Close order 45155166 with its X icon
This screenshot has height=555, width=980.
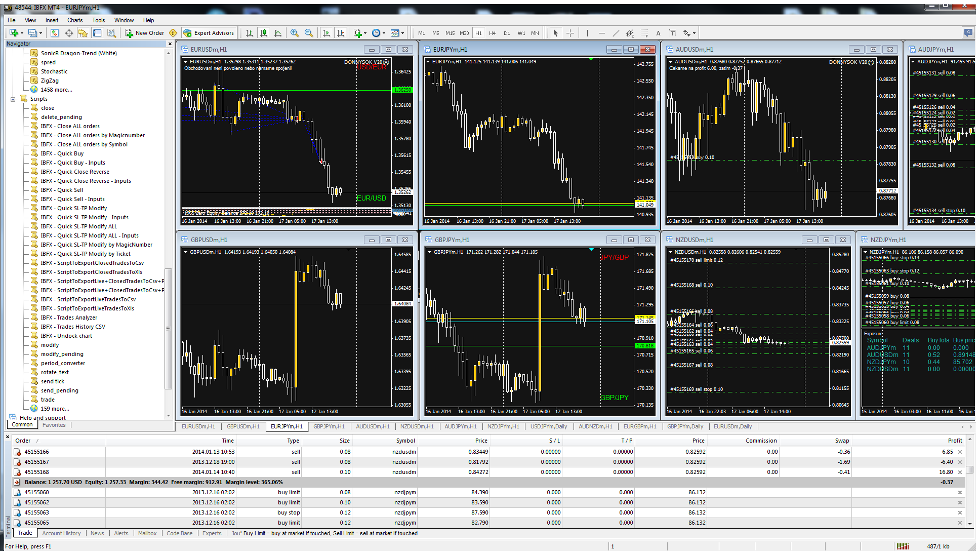(x=960, y=452)
